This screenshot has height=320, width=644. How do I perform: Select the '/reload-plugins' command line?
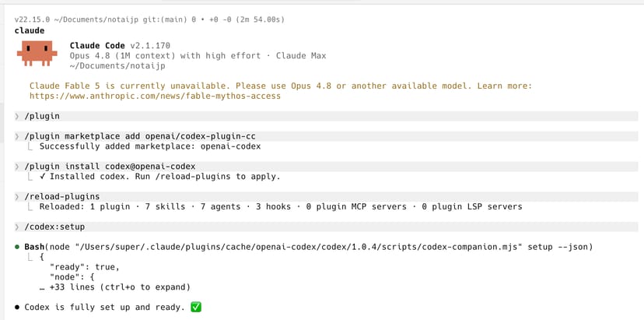click(x=326, y=197)
